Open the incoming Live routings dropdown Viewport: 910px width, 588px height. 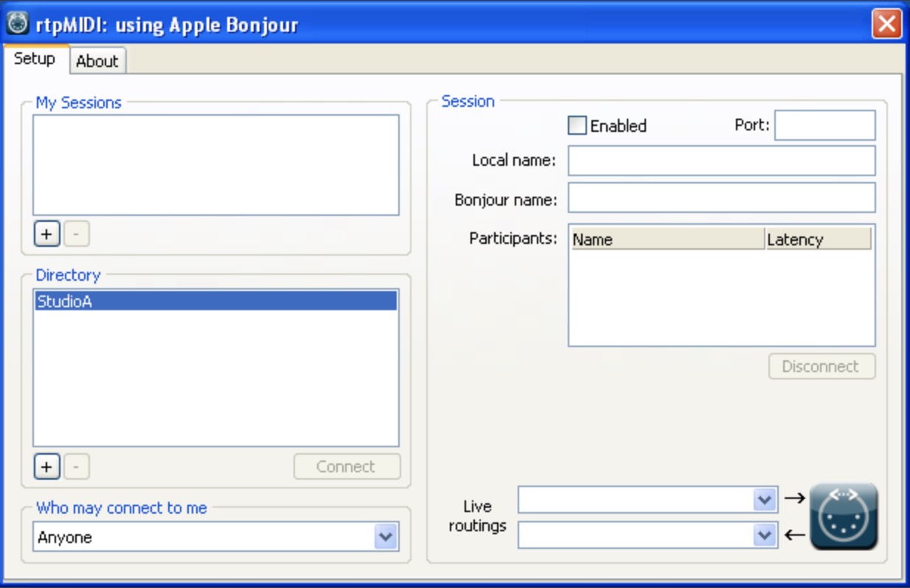[x=765, y=535]
